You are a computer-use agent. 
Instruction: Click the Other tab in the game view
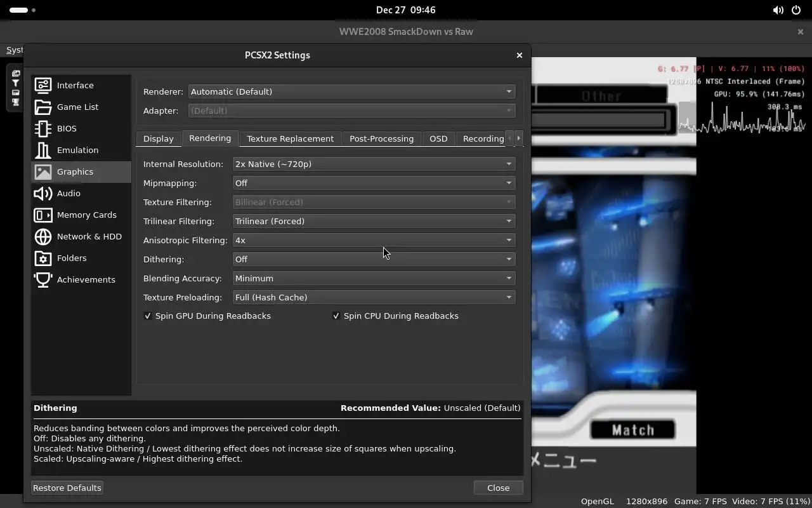[x=601, y=96]
